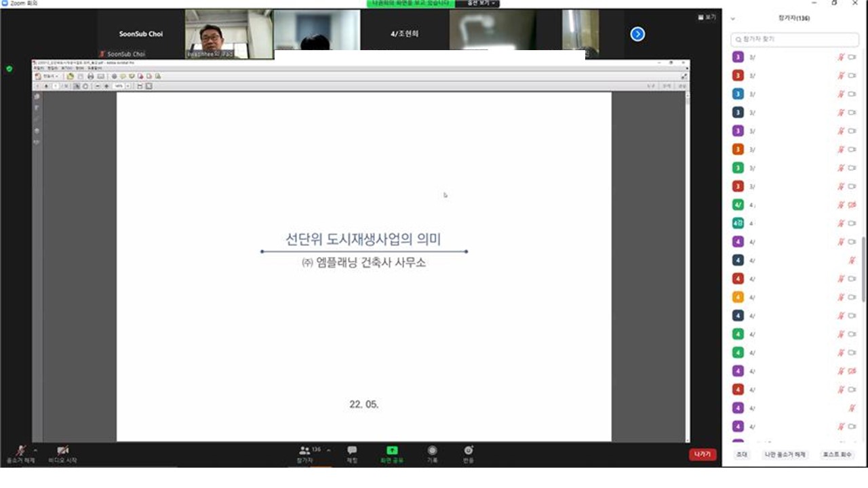Focus the 참가자 찾기 search field
The width and height of the screenshot is (868, 488).
(x=794, y=39)
